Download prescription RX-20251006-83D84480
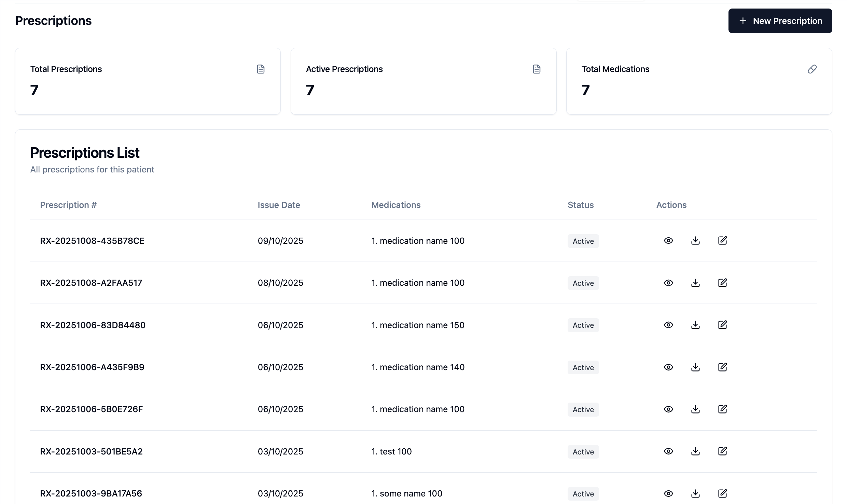 point(695,325)
